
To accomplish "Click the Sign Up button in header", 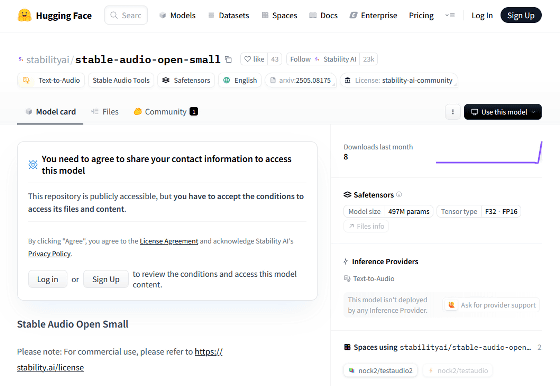I will [521, 15].
